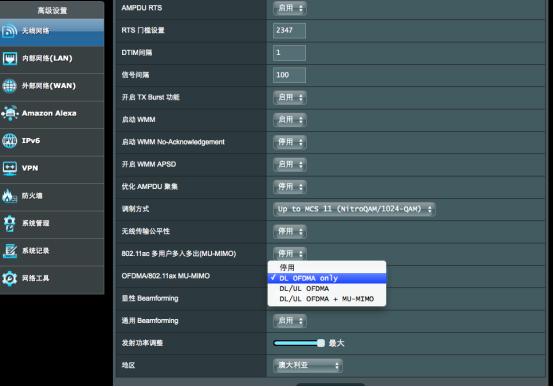Open the 开启 TX Burst 功能 dropdown

tap(290, 97)
